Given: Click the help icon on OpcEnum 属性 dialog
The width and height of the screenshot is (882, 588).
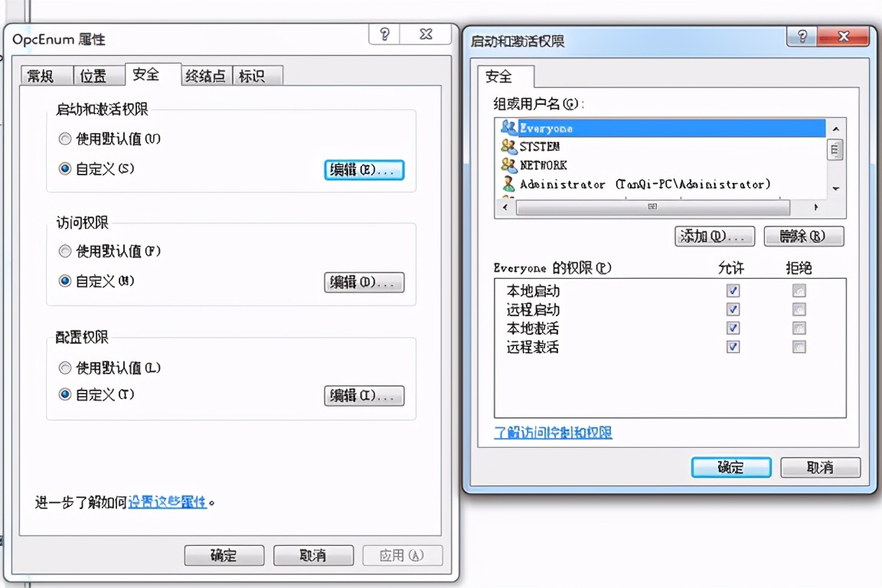Looking at the screenshot, I should click(x=383, y=34).
